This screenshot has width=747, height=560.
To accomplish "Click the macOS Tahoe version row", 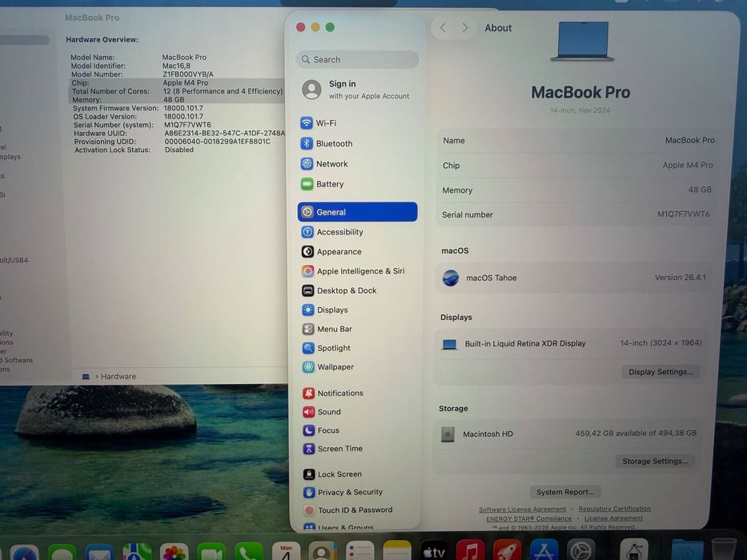I will [574, 278].
